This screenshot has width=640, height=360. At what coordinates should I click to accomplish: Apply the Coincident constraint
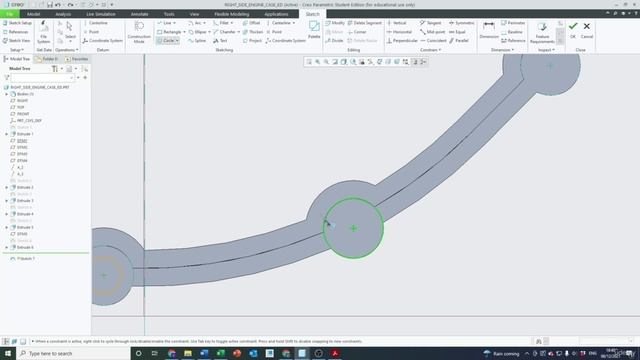pyautogui.click(x=433, y=41)
